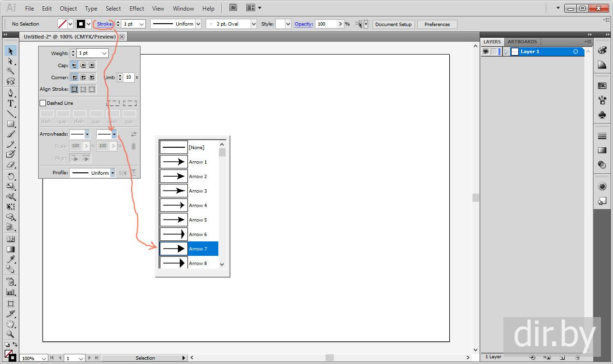Open the Profile Uniform dropdown

[113, 173]
